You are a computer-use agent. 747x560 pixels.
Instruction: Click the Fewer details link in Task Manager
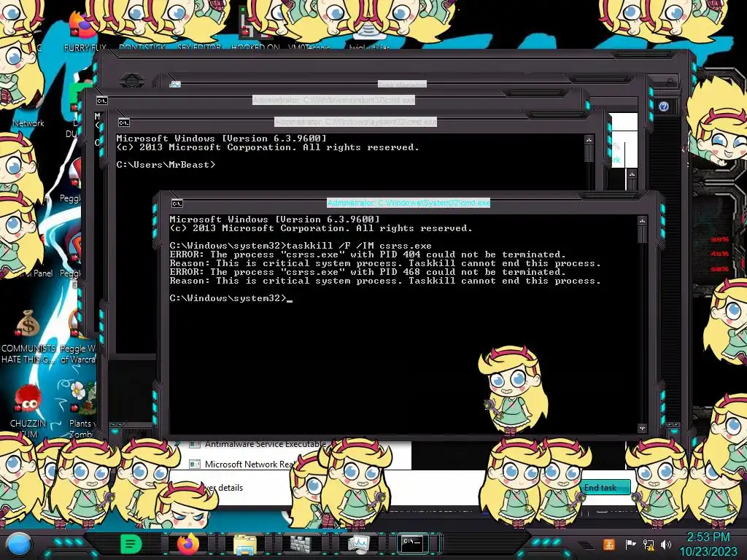pos(224,488)
